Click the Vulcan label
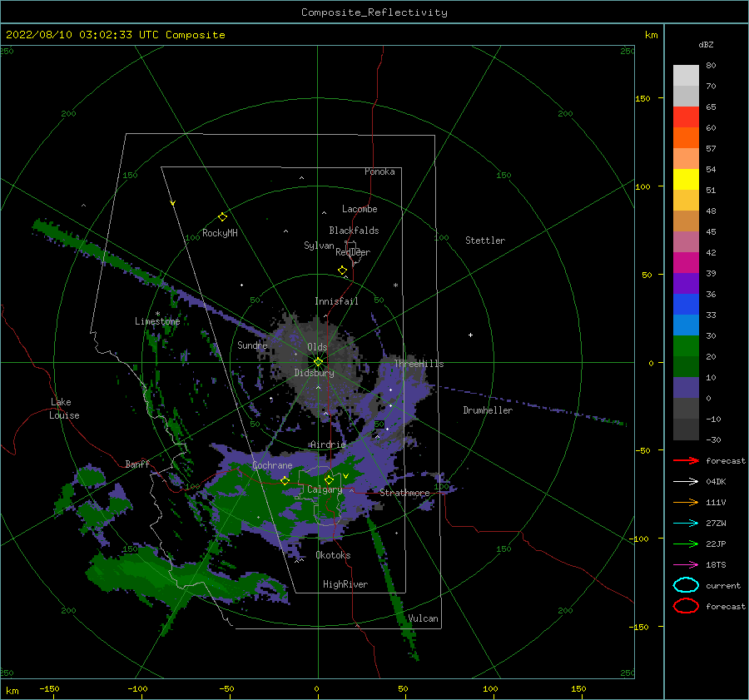749x700 pixels. click(x=423, y=618)
